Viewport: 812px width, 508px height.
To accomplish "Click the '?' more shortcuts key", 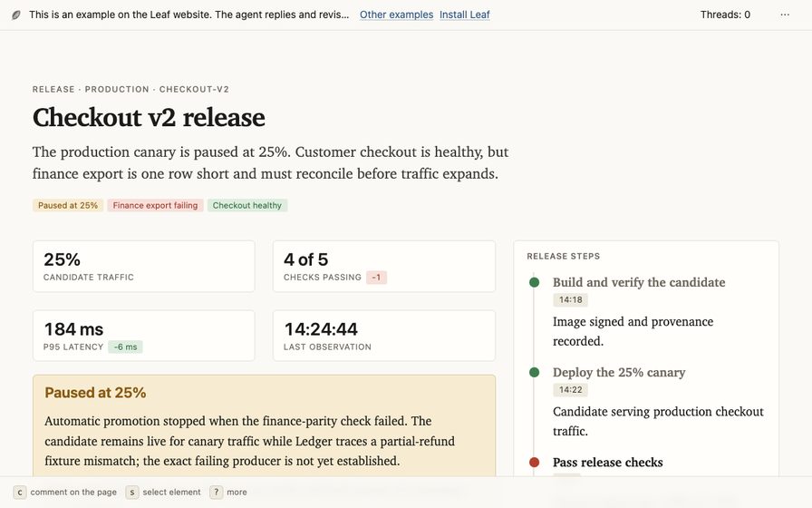I will 216,492.
